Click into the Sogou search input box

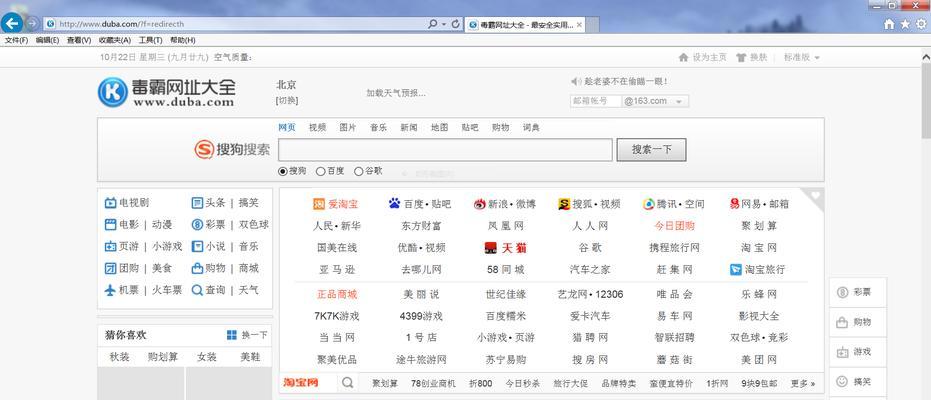[x=445, y=150]
